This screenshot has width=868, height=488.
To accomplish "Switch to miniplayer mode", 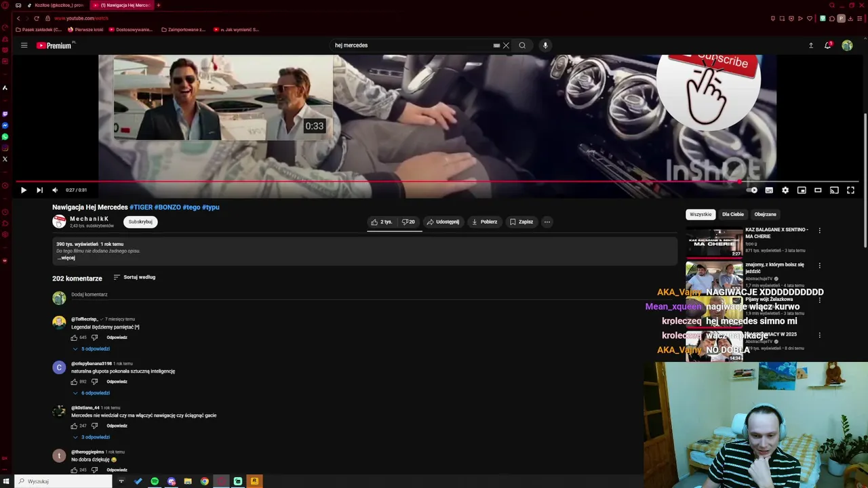I will point(802,190).
